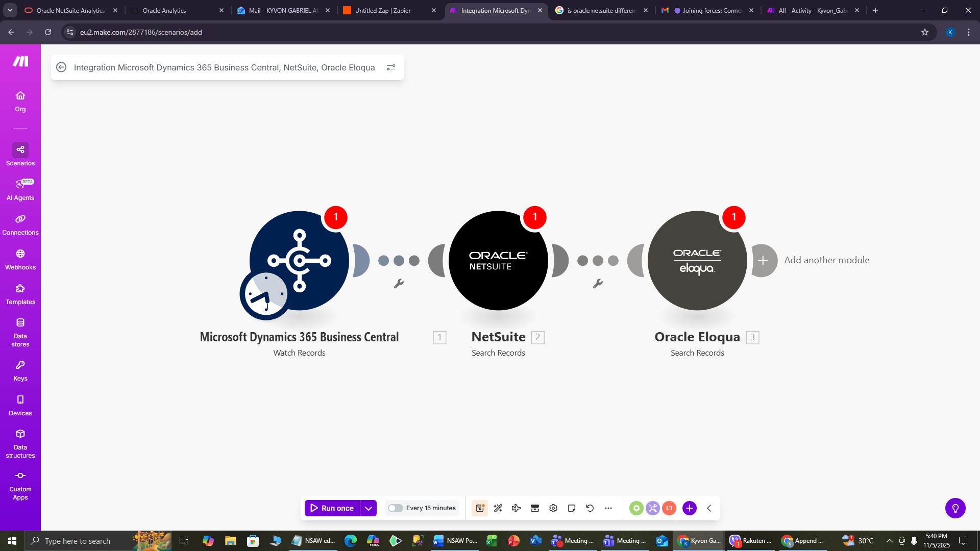This screenshot has width=980, height=551.
Task: Click the auto-align magic wand icon
Action: tap(498, 508)
